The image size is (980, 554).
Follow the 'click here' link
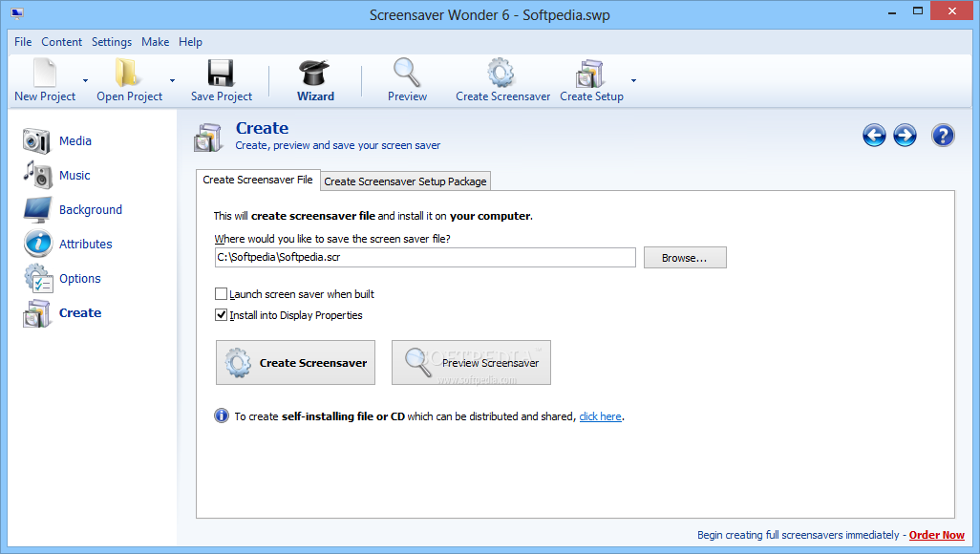pyautogui.click(x=600, y=416)
